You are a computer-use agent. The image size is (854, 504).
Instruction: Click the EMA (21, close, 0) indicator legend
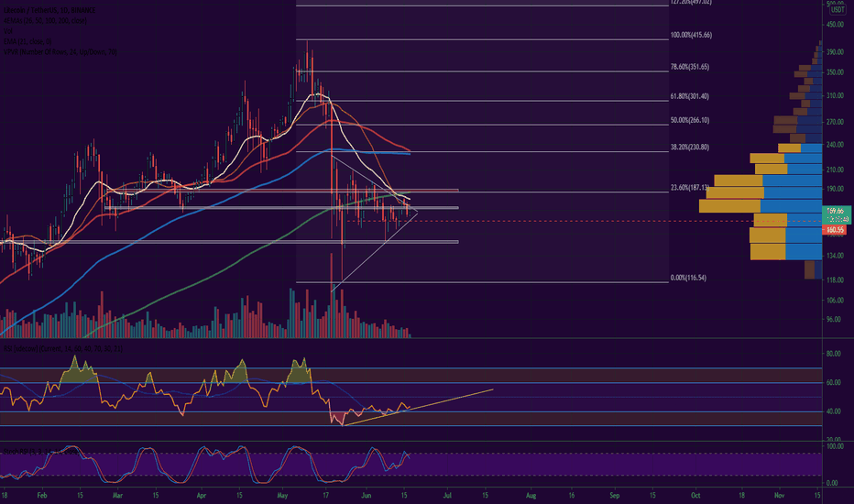tap(27, 41)
